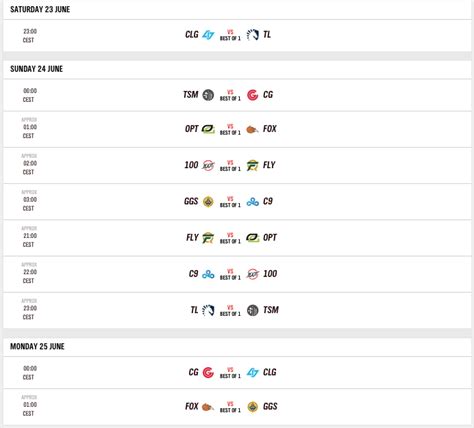Click the Cloud9 logo in the GGS vs C9 match
Image resolution: width=474 pixels, height=428 pixels.
coord(252,202)
